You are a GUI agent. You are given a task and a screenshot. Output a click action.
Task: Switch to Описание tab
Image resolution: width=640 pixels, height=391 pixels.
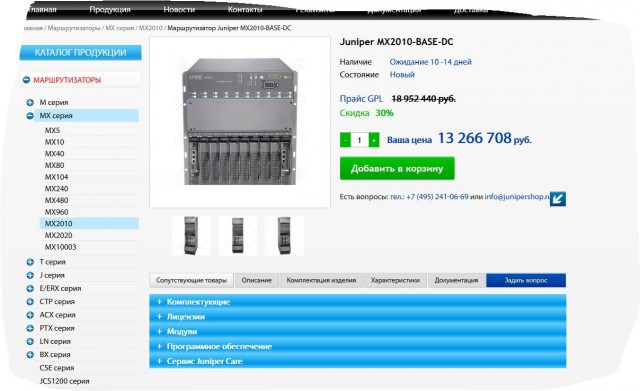(x=257, y=280)
